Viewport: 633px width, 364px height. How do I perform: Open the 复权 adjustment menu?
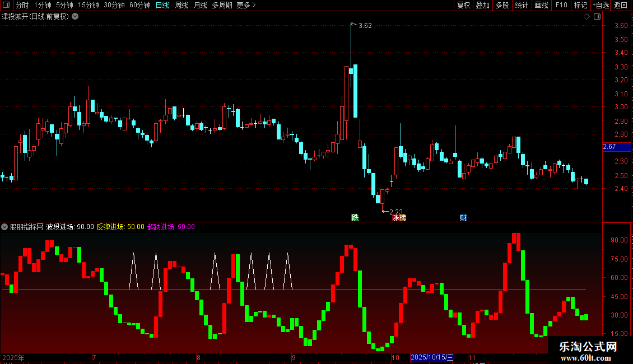point(463,5)
